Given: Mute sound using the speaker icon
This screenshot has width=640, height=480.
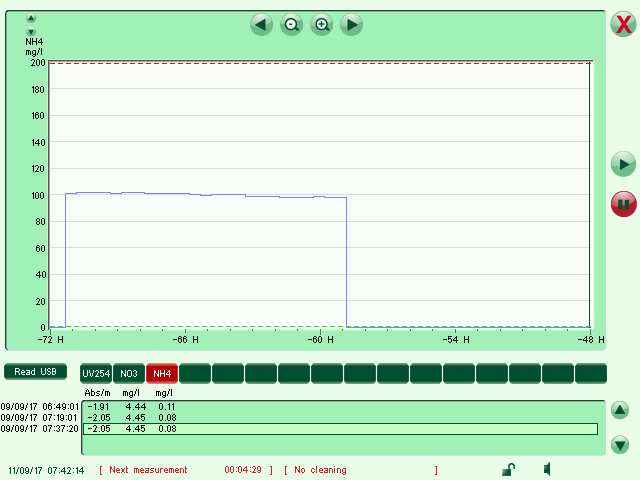Looking at the screenshot, I should click(x=548, y=469).
